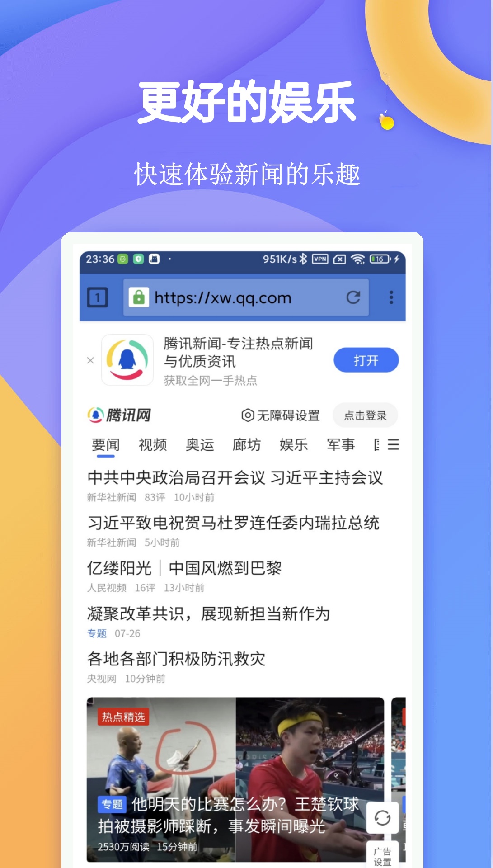Dismiss the Tencent News app banner
This screenshot has width=493, height=868.
(90, 360)
